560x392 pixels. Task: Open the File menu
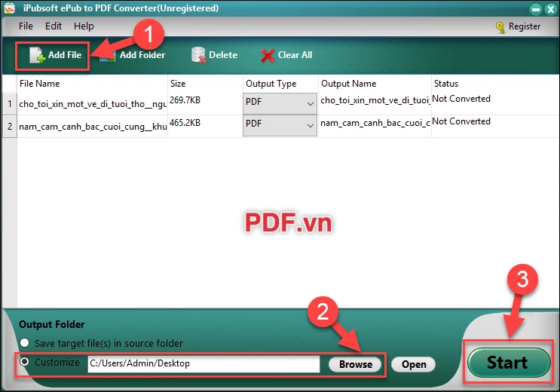pos(26,26)
